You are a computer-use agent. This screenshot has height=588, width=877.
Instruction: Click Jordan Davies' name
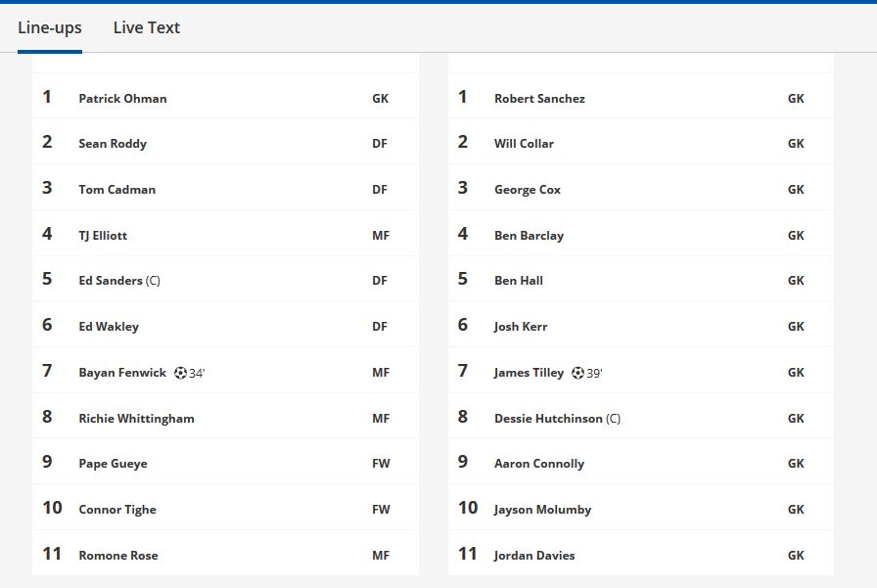[x=534, y=555]
